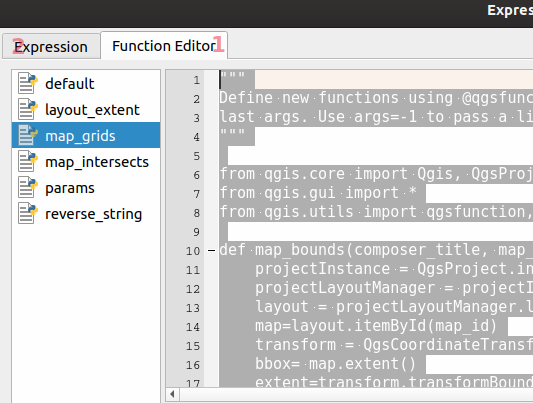This screenshot has height=403, width=533.
Task: Click on the 'bbox= map.extent()' code line
Action: 335,364
